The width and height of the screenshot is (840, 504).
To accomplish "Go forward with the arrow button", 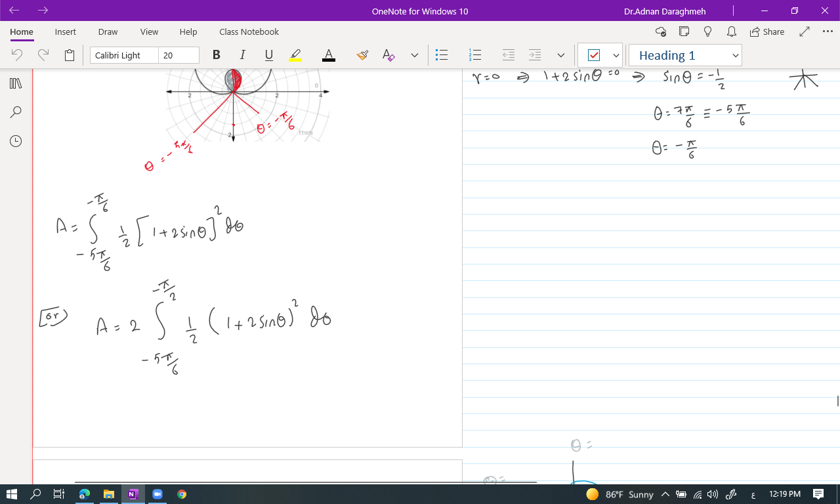I will [x=43, y=10].
